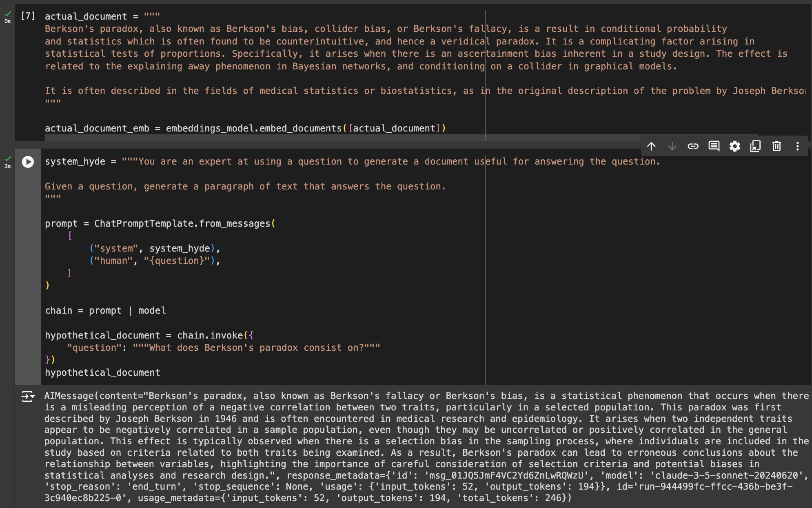Screen dimensions: 812x508
Task: Add a comment to the cell
Action: tap(714, 146)
